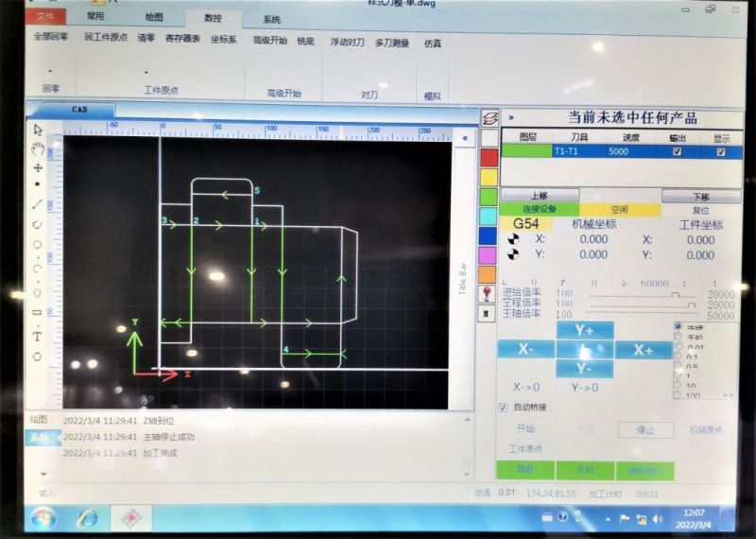The height and width of the screenshot is (539, 756).
Task: Run 仿真 simulation
Action: point(433,43)
